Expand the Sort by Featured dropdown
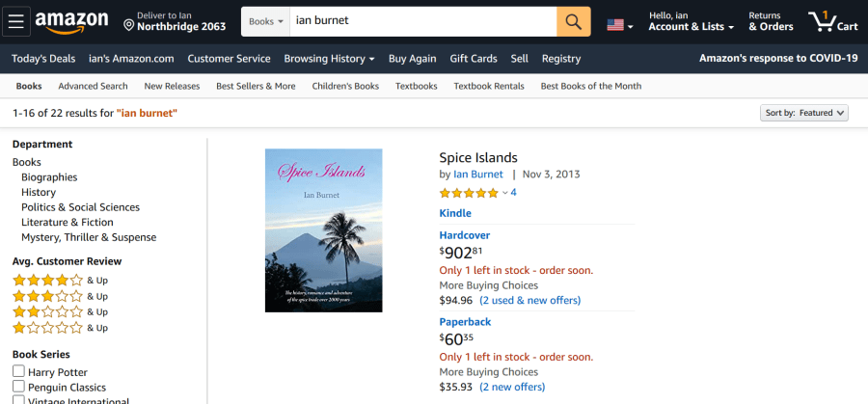Screen dimensions: 868x404 (804, 113)
